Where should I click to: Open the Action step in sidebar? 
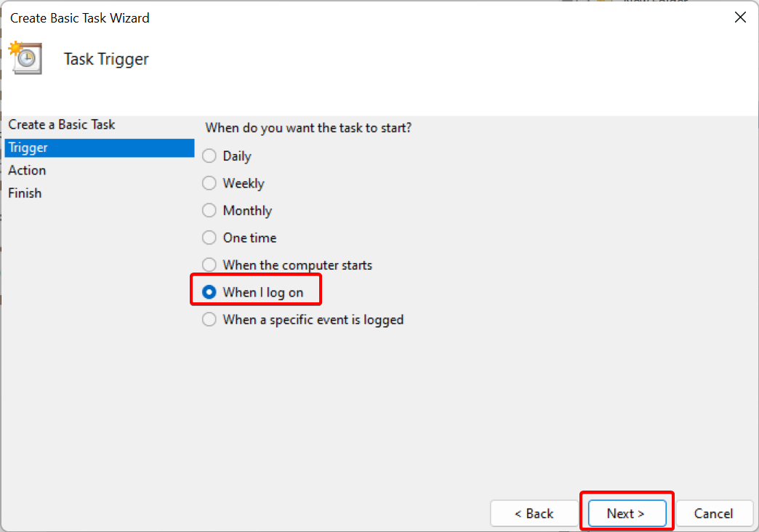coord(27,170)
